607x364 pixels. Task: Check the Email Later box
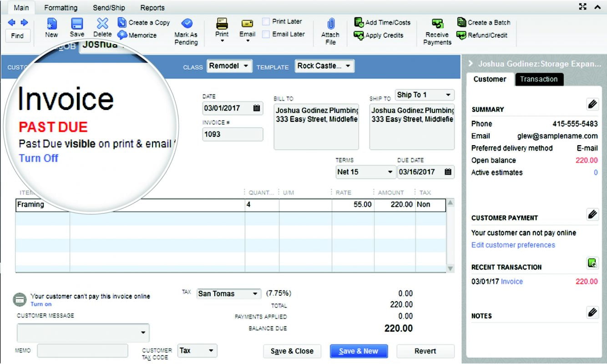pyautogui.click(x=266, y=34)
